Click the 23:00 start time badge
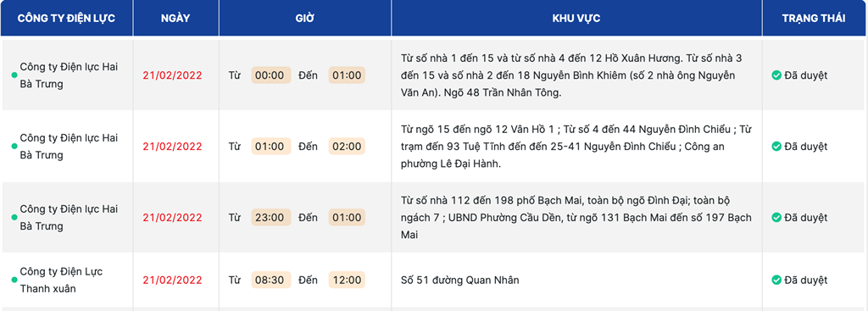The width and height of the screenshot is (868, 311). tap(270, 218)
